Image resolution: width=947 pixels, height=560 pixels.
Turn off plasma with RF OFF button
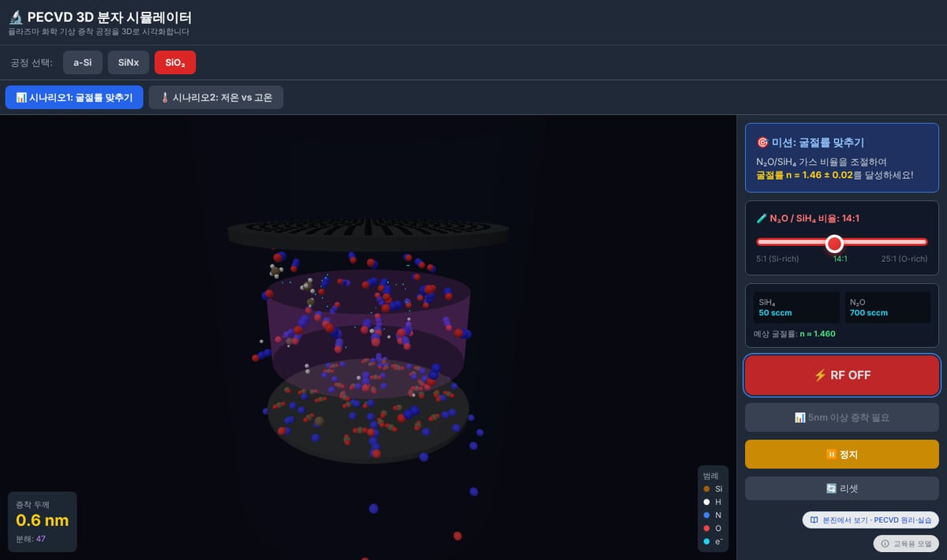842,375
